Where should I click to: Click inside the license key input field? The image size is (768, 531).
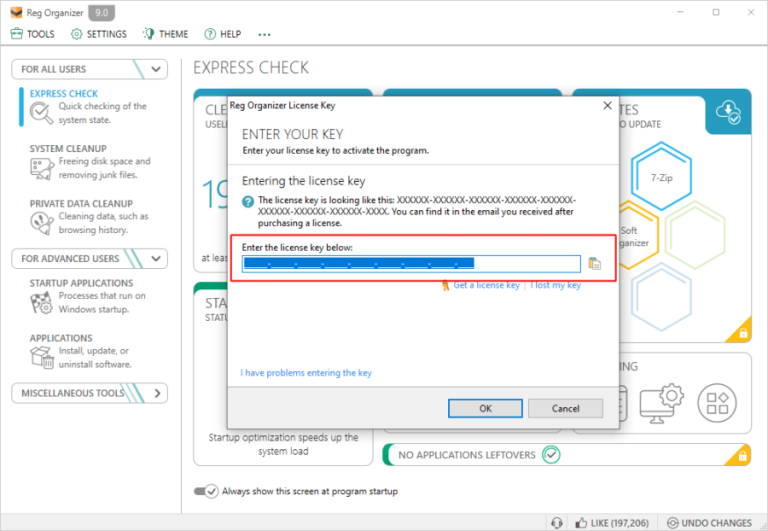[x=411, y=264]
